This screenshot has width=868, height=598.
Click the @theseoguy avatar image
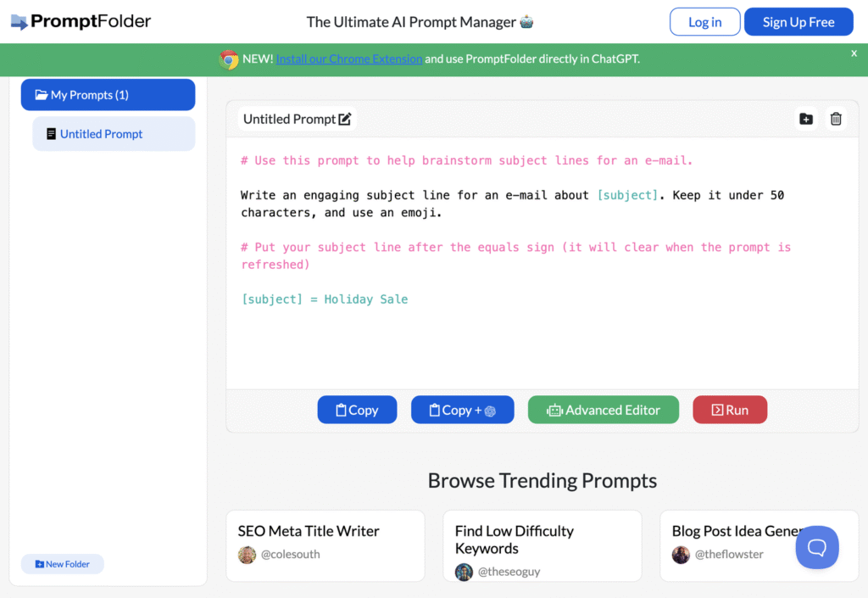coord(464,572)
